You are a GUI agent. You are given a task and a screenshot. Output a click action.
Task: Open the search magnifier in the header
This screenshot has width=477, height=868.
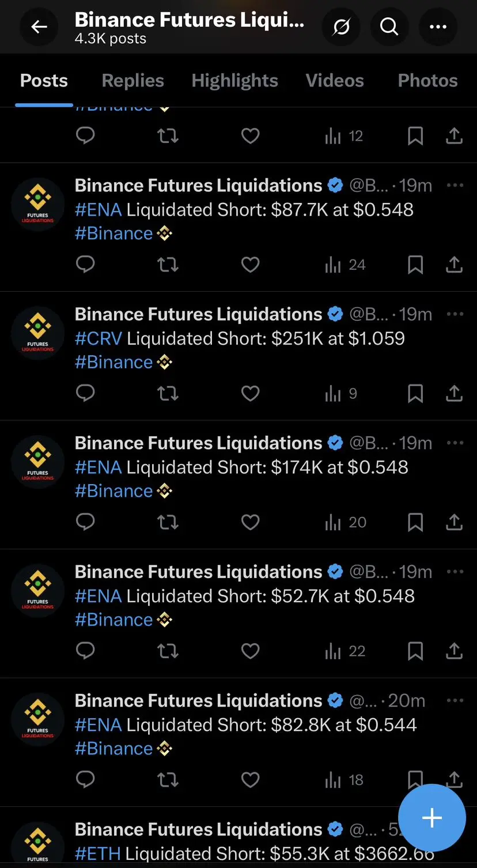[x=389, y=27]
